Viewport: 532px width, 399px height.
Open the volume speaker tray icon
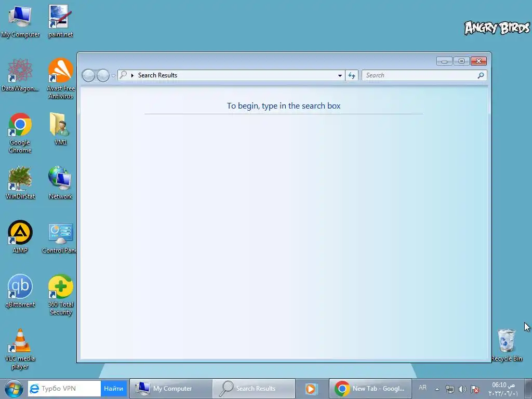point(462,389)
